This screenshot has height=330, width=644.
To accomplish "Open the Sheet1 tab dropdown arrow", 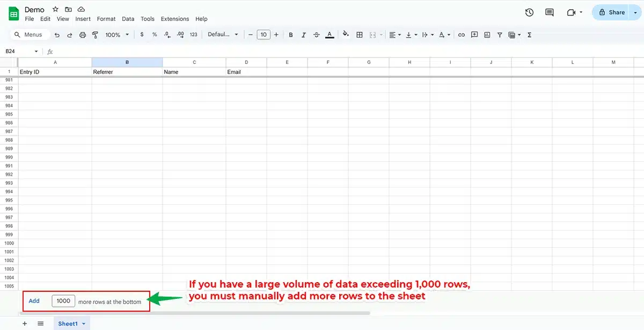I will [x=84, y=324].
